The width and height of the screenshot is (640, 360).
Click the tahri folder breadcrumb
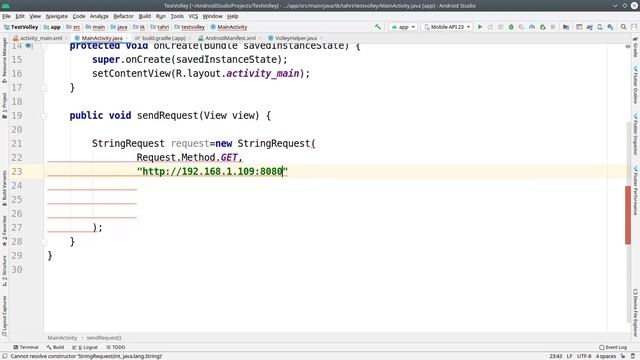(160, 27)
